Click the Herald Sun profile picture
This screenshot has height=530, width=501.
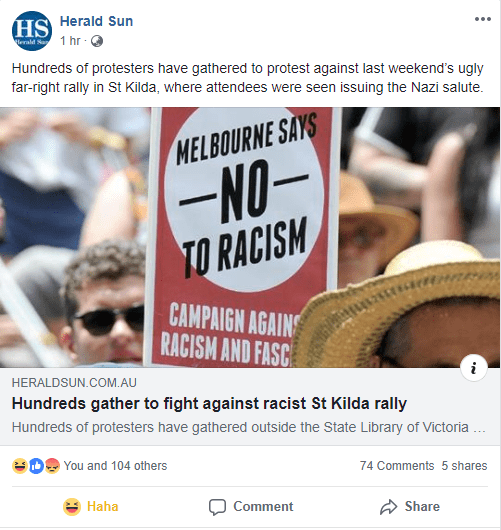[x=32, y=31]
